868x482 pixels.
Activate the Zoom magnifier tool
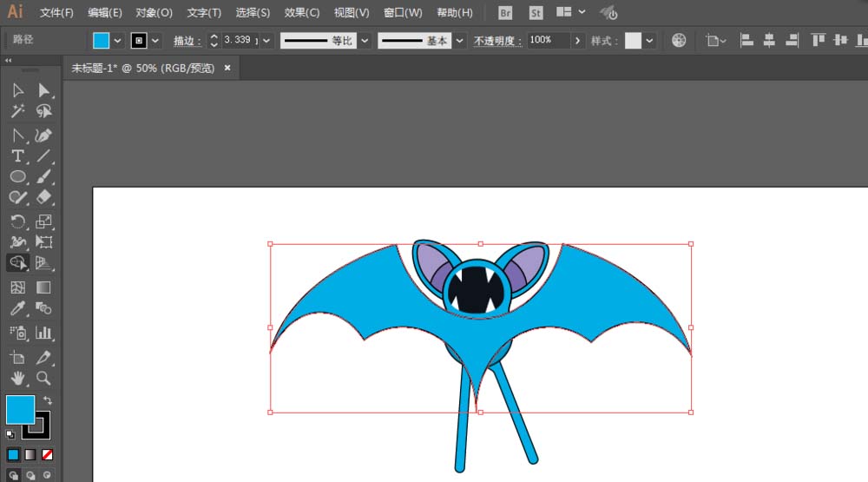43,379
